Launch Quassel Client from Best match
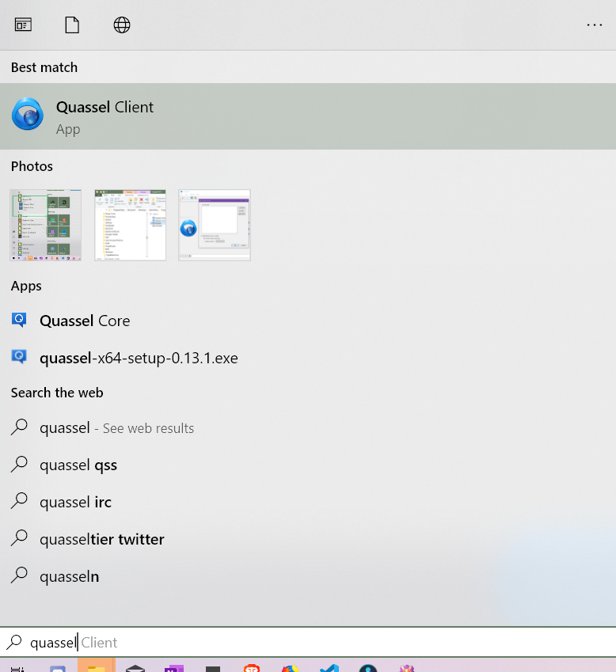Image resolution: width=616 pixels, height=672 pixels. pyautogui.click(x=308, y=116)
